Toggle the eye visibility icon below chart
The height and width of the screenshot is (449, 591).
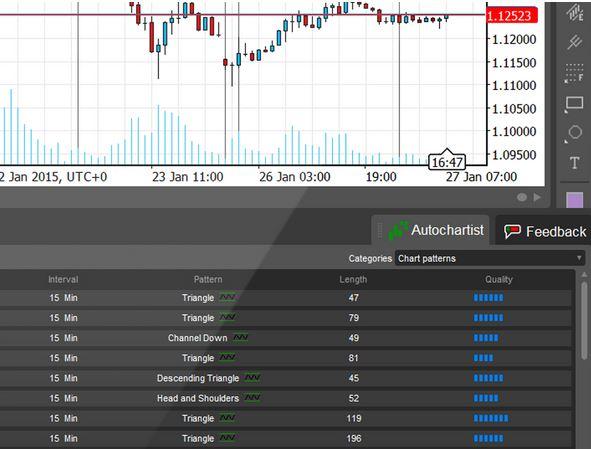pos(522,197)
